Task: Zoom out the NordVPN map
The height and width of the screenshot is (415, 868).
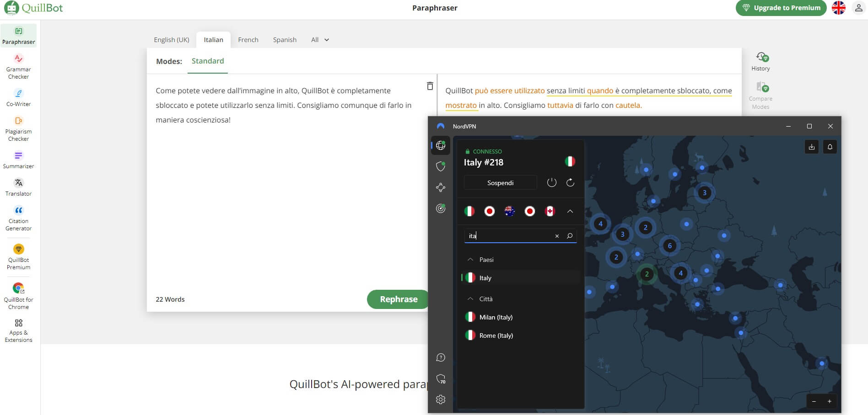Action: point(814,401)
